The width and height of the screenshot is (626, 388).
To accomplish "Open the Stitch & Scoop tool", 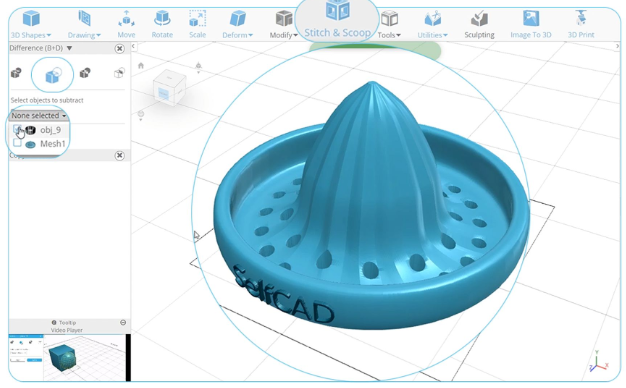I will coord(337,20).
